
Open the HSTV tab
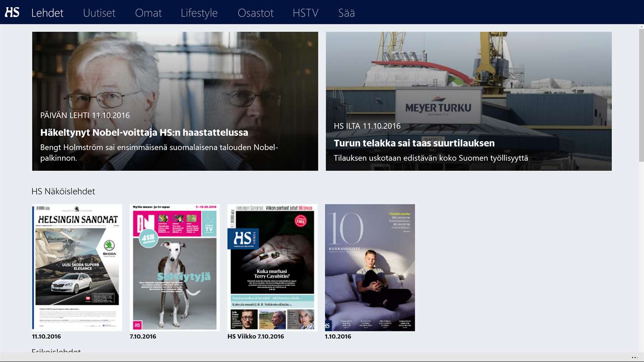click(305, 13)
